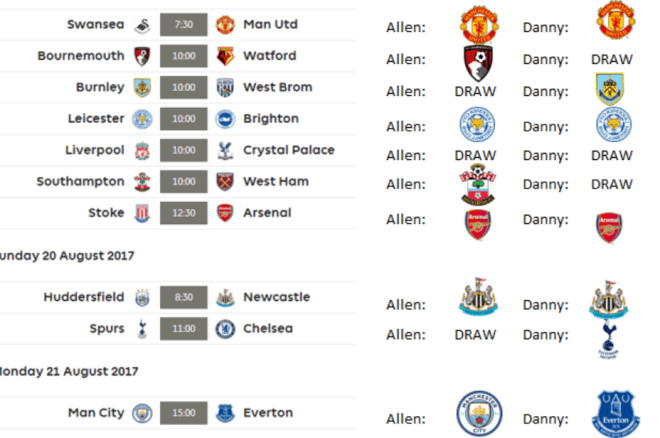Click the Watford club crest

pyautogui.click(x=224, y=56)
